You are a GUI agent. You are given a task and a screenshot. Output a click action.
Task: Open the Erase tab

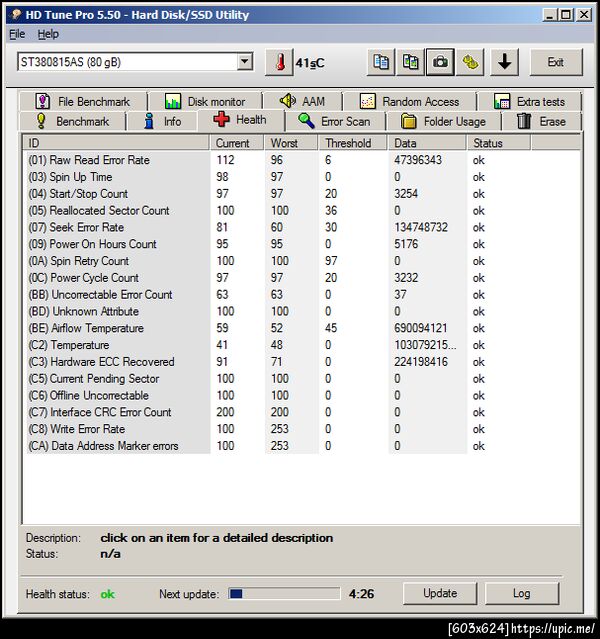(542, 121)
